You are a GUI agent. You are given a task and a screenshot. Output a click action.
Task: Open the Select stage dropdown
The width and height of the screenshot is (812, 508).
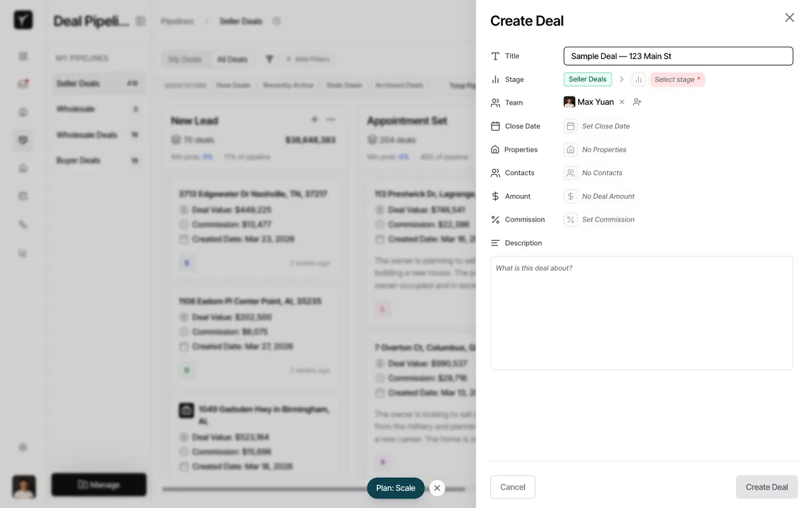coord(678,79)
